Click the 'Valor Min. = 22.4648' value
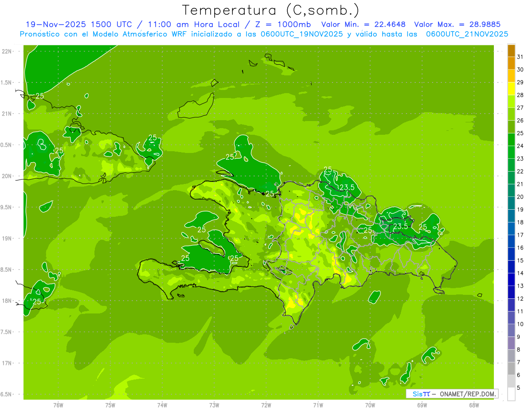Image resolution: width=532 pixels, height=411 pixels. [x=364, y=24]
